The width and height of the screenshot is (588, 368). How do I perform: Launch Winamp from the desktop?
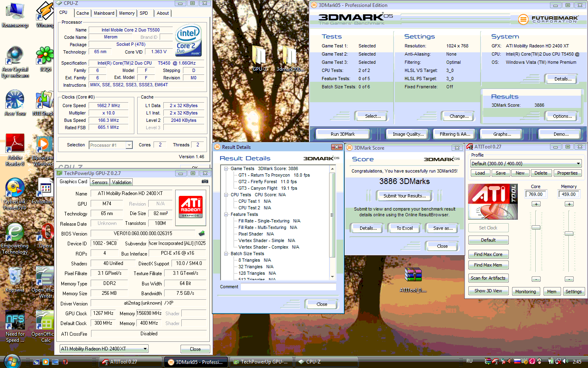45,15
